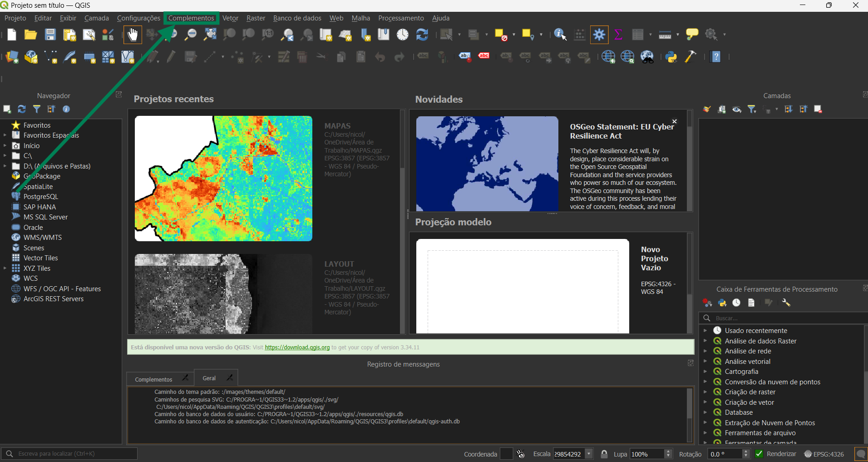Open the Complementos menu

click(x=191, y=18)
